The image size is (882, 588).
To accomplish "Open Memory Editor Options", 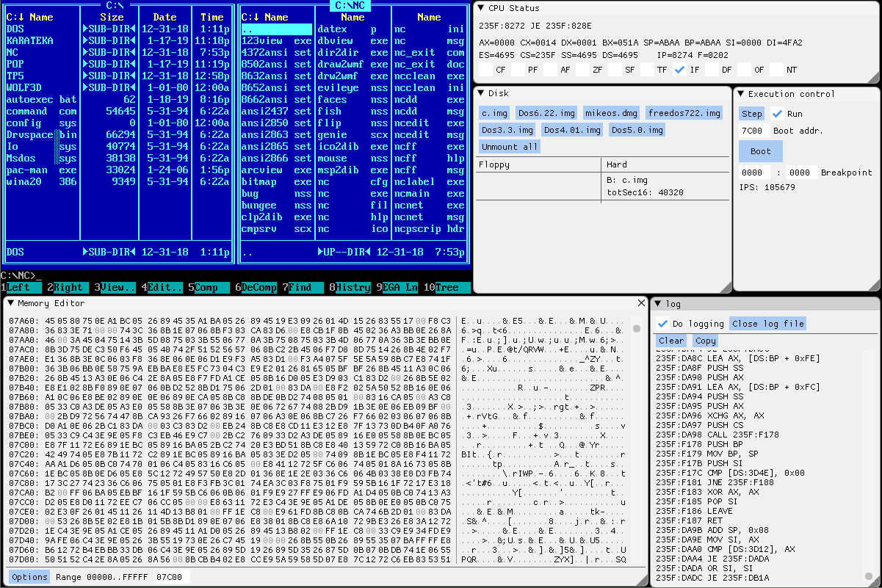I will coord(29,577).
